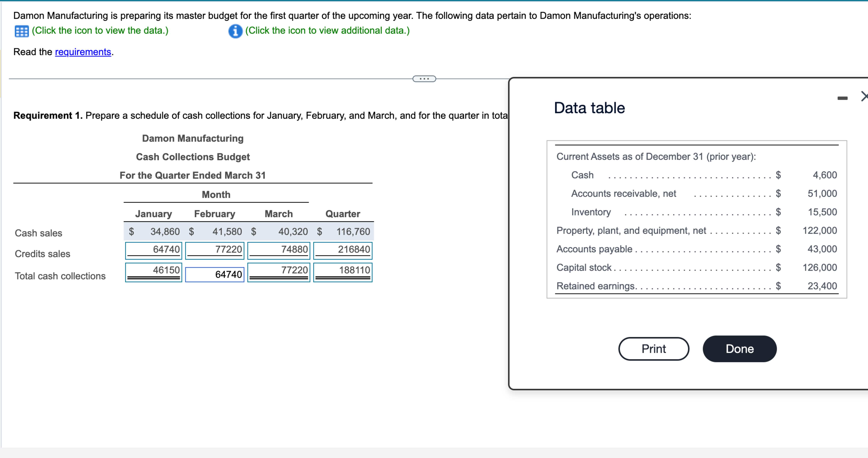
Task: Select the January total cash collections field
Action: coord(154,272)
